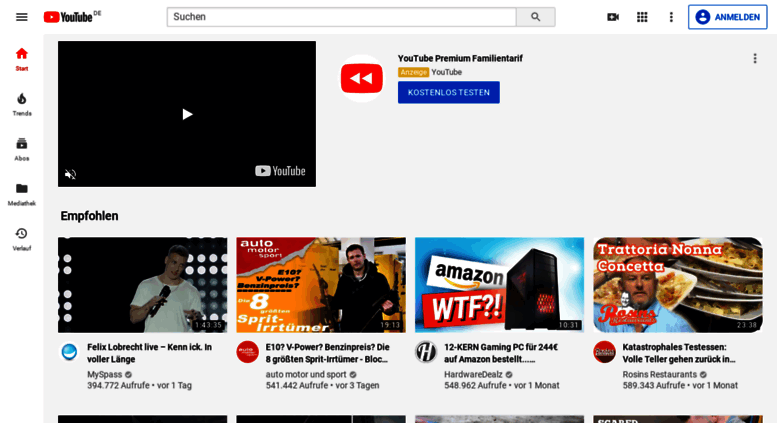The width and height of the screenshot is (777, 423).
Task: Click YouTube advertiser name under Premium title
Action: pyautogui.click(x=446, y=72)
